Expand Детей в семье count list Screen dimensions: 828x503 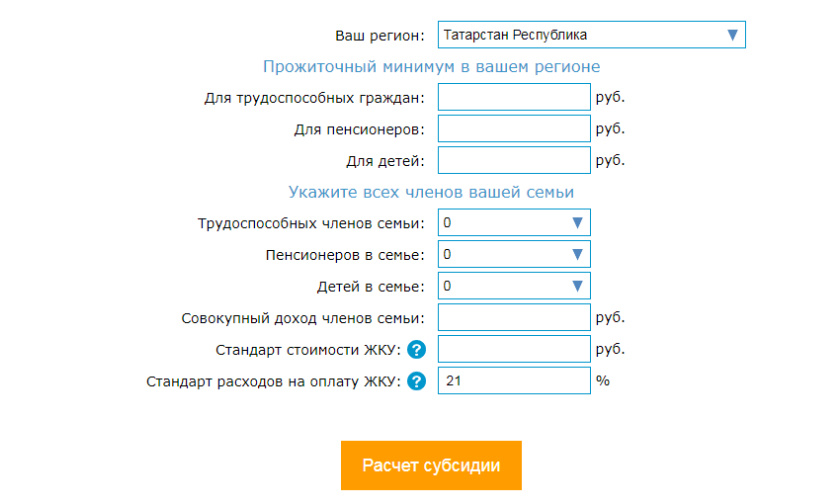click(x=514, y=286)
